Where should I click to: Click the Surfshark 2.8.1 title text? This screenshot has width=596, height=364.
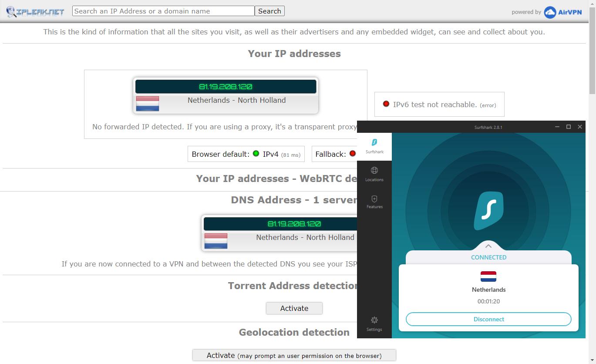pyautogui.click(x=488, y=127)
